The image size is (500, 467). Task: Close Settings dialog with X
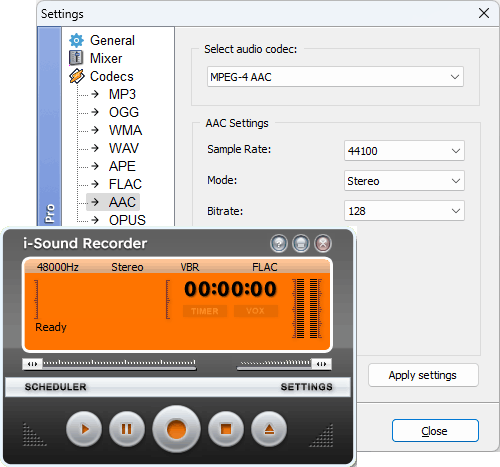pyautogui.click(x=484, y=13)
